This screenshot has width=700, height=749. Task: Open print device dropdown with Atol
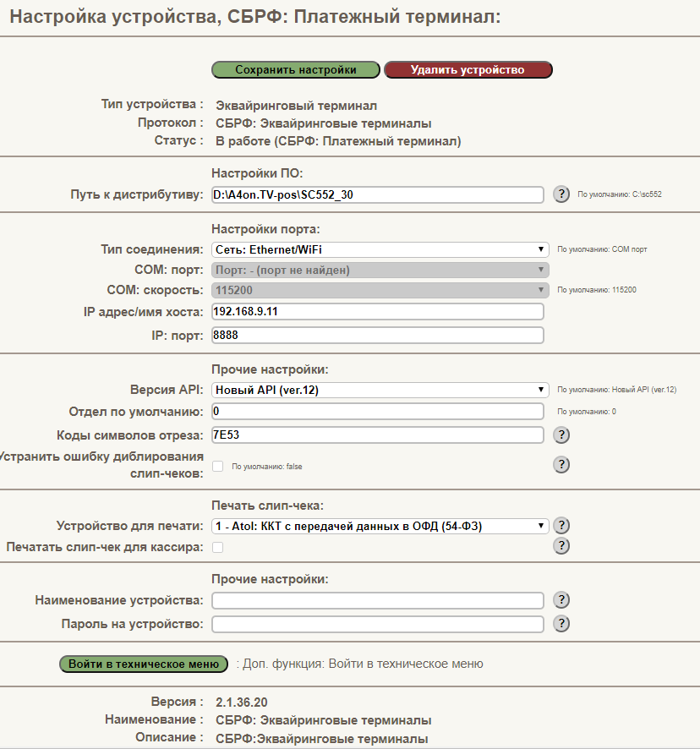[x=380, y=526]
